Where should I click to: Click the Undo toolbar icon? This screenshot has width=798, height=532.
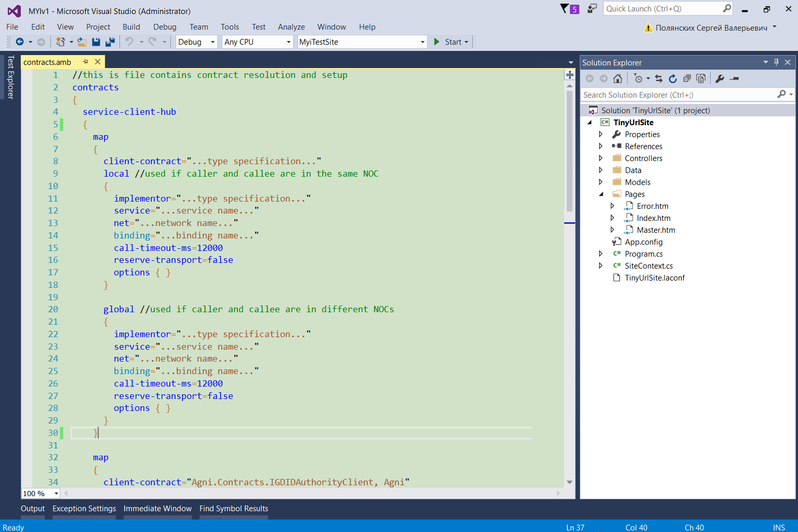(129, 42)
